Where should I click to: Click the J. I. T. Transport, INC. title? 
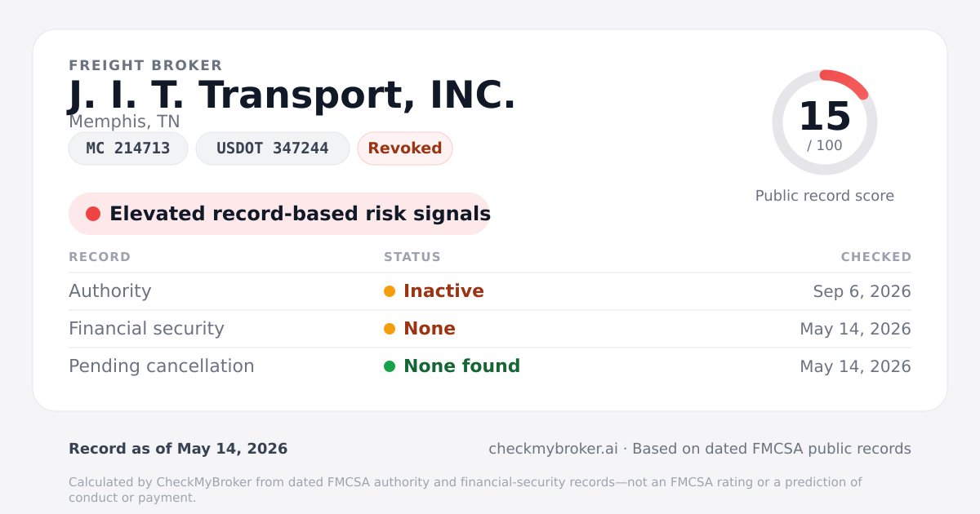(x=292, y=95)
